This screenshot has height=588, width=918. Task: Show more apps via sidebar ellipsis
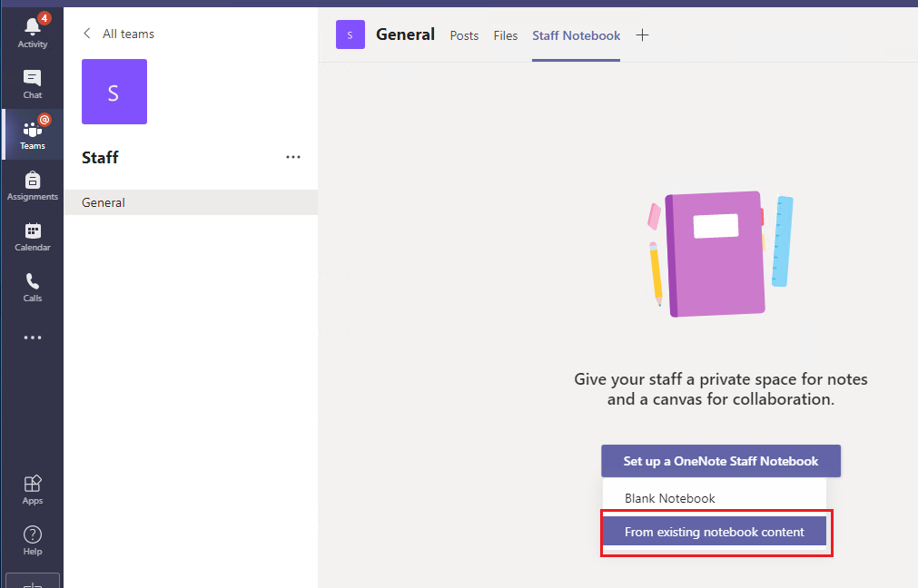[x=32, y=338]
